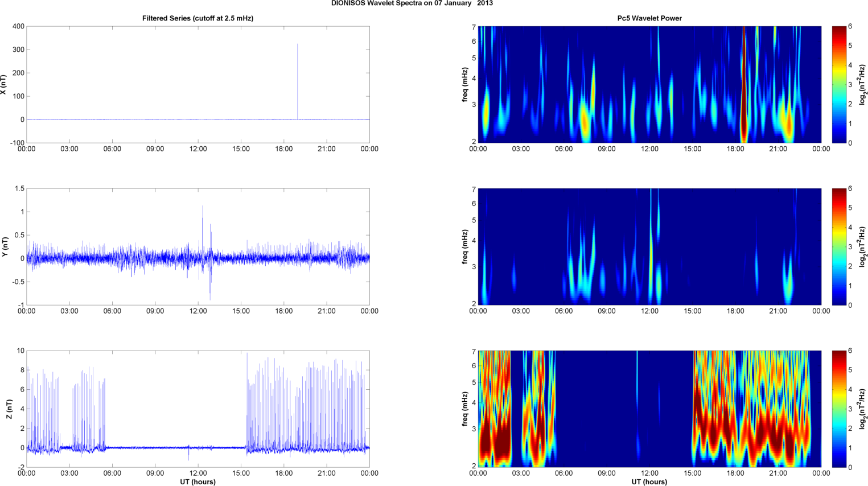
Task: Select the 'Pc5 Wavelet Power' heading
Action: coord(649,18)
